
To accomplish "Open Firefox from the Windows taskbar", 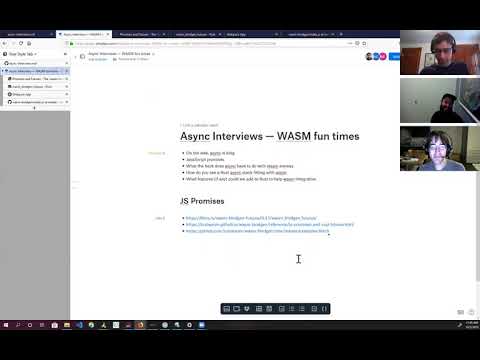I will pos(140,325).
